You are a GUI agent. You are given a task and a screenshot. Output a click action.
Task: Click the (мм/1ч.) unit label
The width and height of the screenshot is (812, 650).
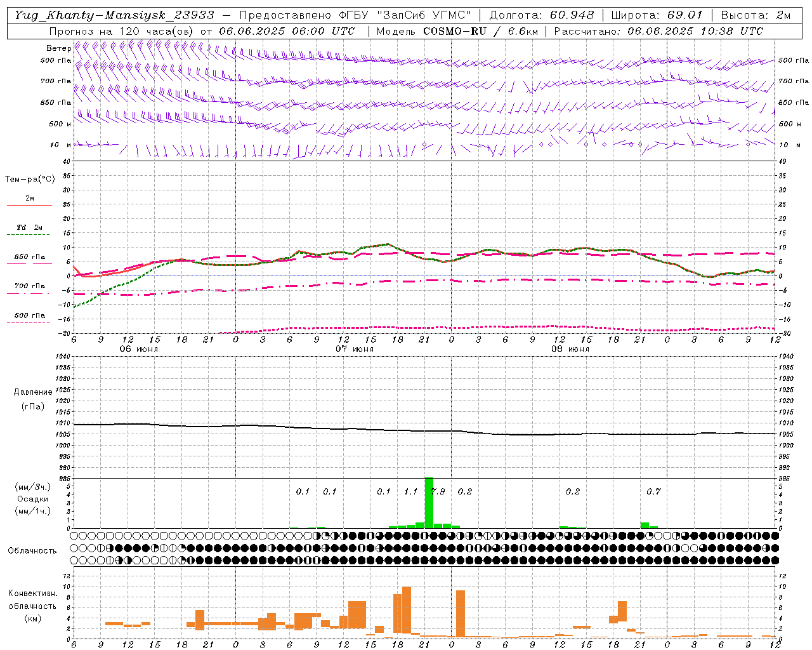pyautogui.click(x=32, y=511)
